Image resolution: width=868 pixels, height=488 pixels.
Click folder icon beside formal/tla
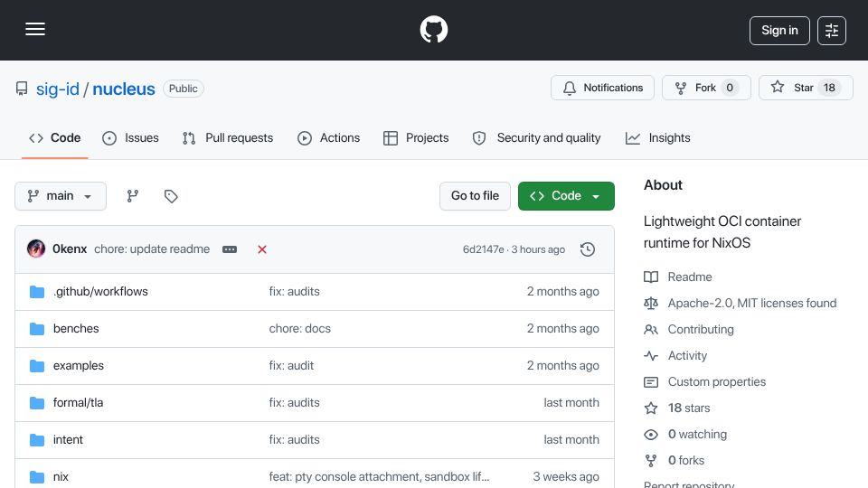click(x=37, y=403)
